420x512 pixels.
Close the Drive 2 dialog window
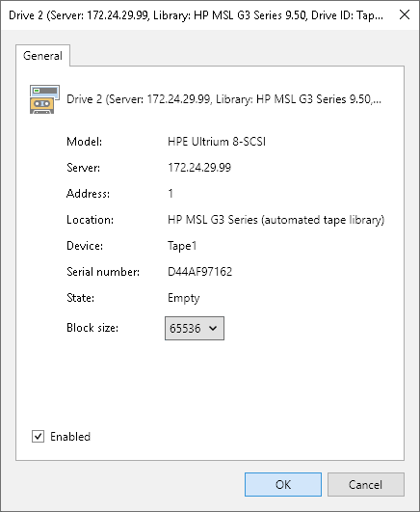(405, 14)
